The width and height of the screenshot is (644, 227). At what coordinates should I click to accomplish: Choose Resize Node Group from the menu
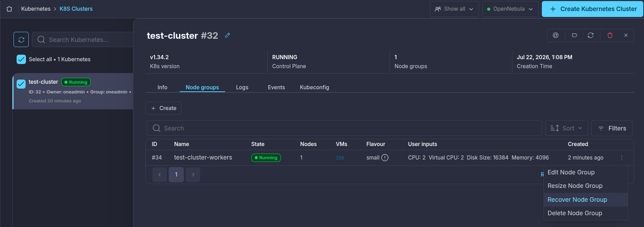585,186
